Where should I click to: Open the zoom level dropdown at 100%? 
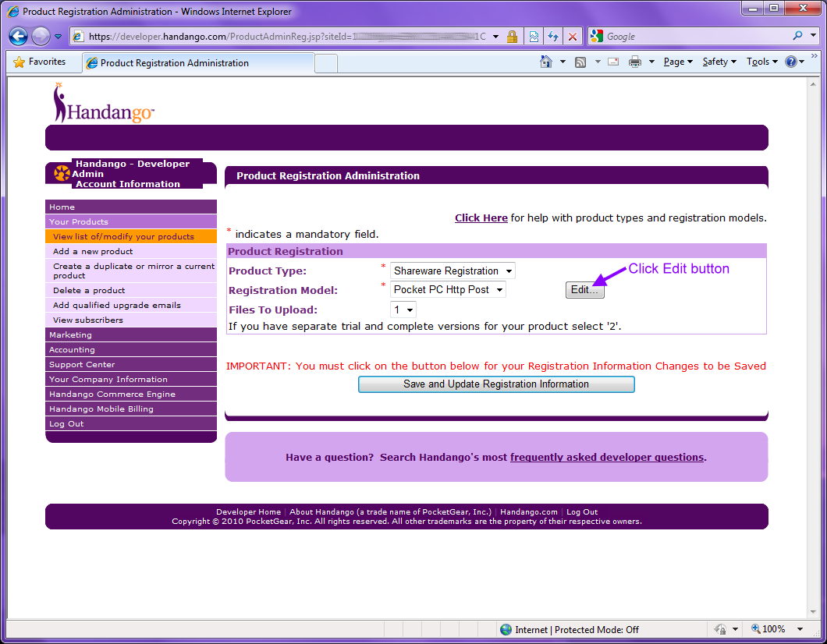click(800, 629)
